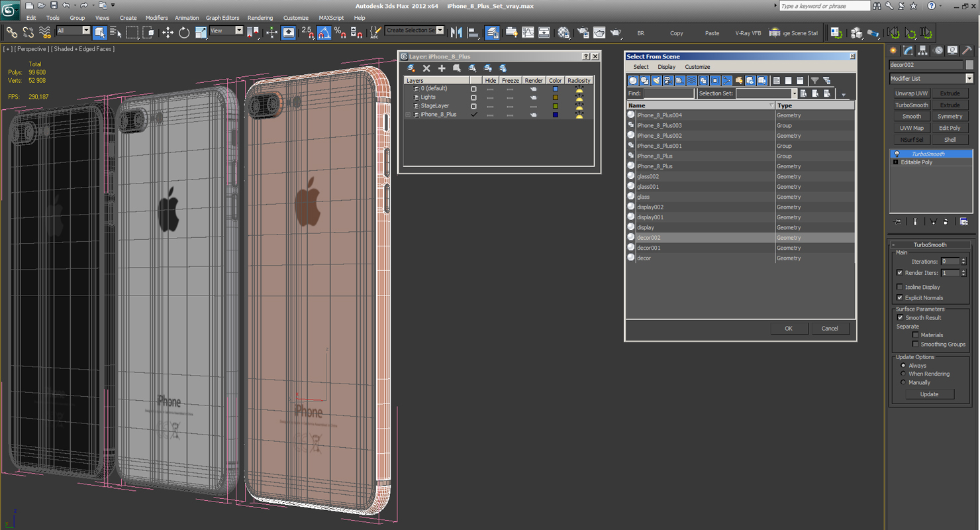Open the All selection filter dropdown

[86, 30]
